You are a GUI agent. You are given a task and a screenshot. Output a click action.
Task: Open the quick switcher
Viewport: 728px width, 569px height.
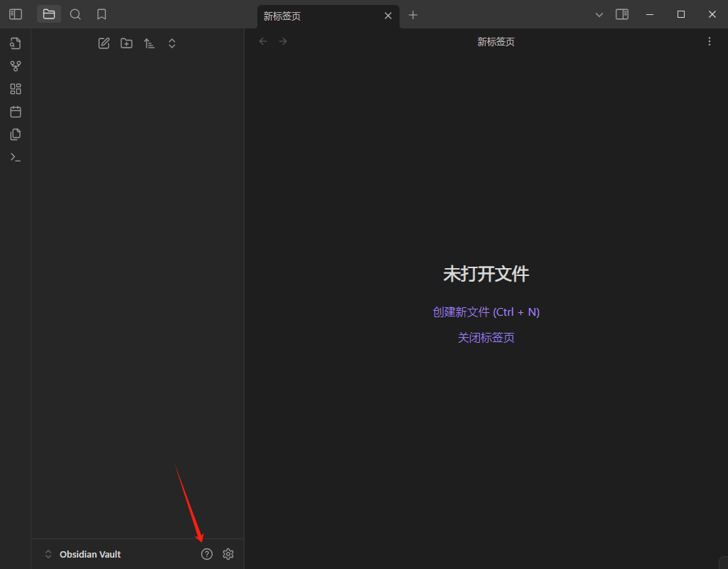(15, 43)
